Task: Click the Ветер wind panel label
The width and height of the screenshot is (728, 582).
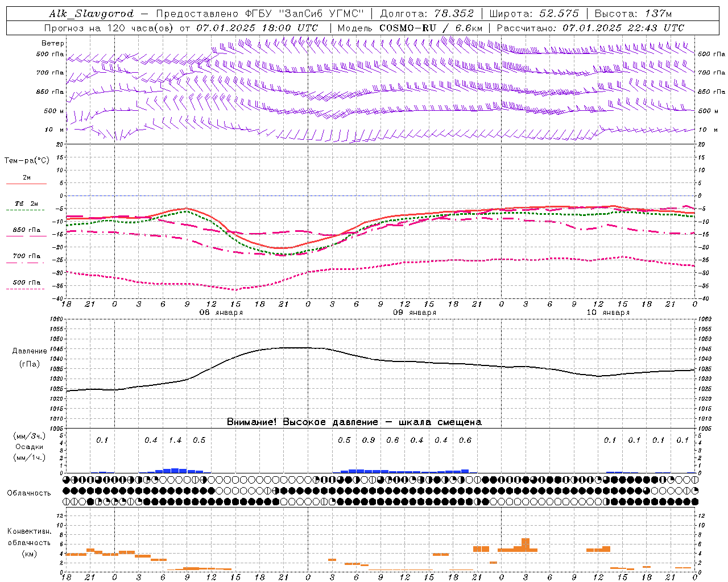Action: click(53, 43)
